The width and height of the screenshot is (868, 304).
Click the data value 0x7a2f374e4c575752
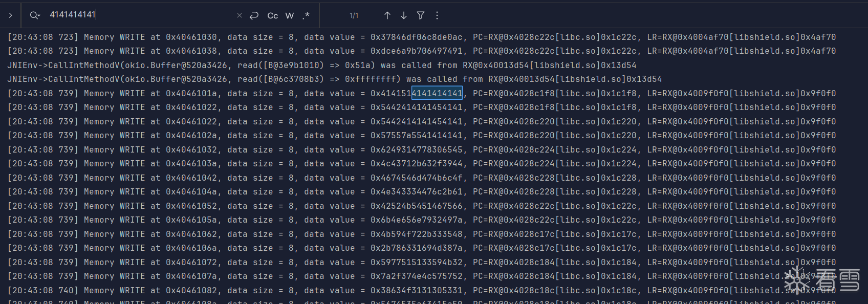pos(417,276)
